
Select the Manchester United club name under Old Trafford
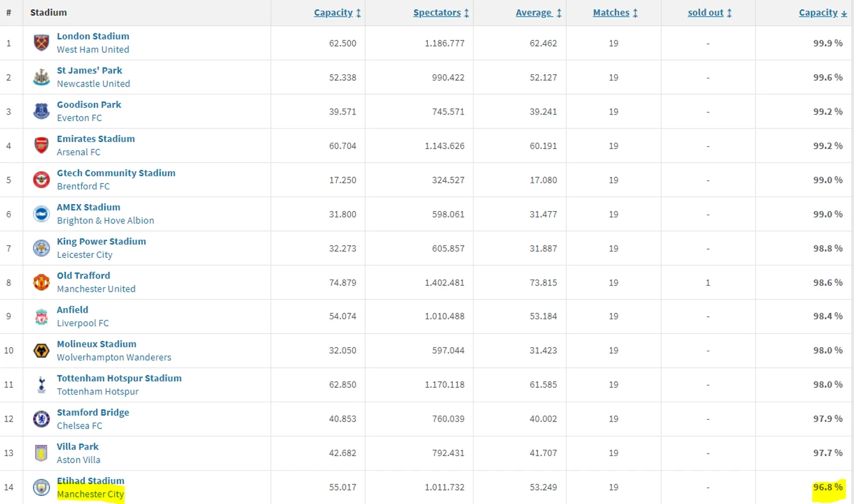pos(96,289)
